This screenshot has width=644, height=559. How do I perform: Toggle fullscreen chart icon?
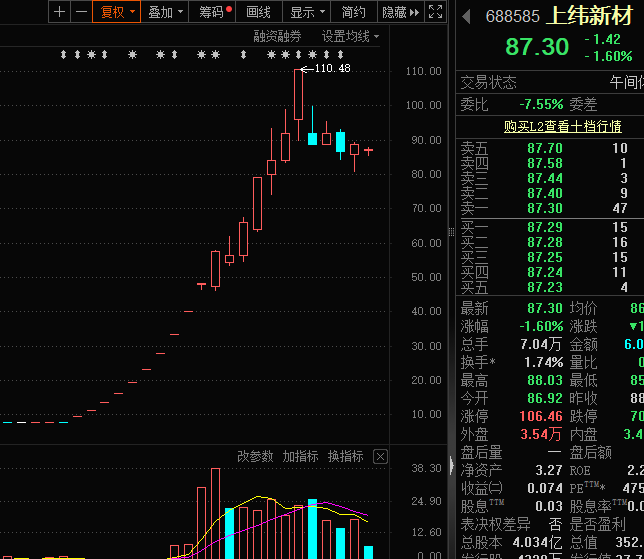click(435, 12)
